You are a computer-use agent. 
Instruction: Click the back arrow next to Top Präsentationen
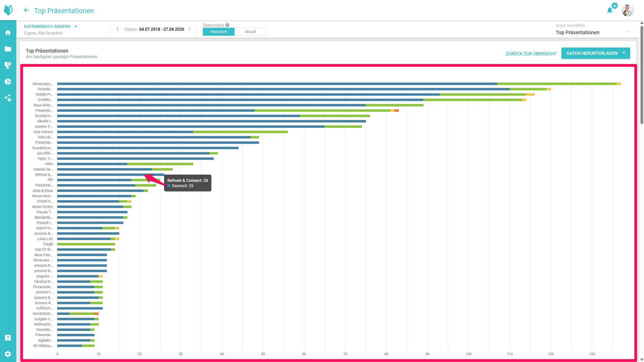[x=26, y=10]
